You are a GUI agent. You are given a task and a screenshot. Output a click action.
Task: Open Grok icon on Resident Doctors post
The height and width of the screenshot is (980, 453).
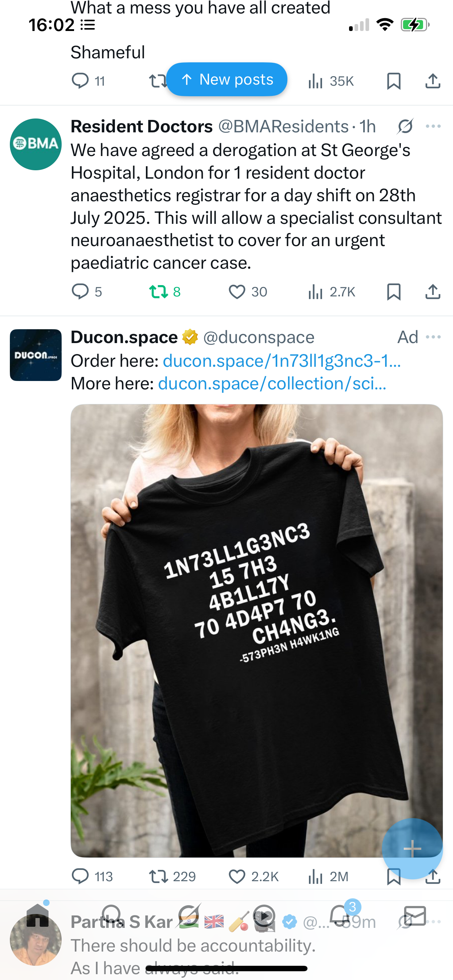tap(406, 126)
